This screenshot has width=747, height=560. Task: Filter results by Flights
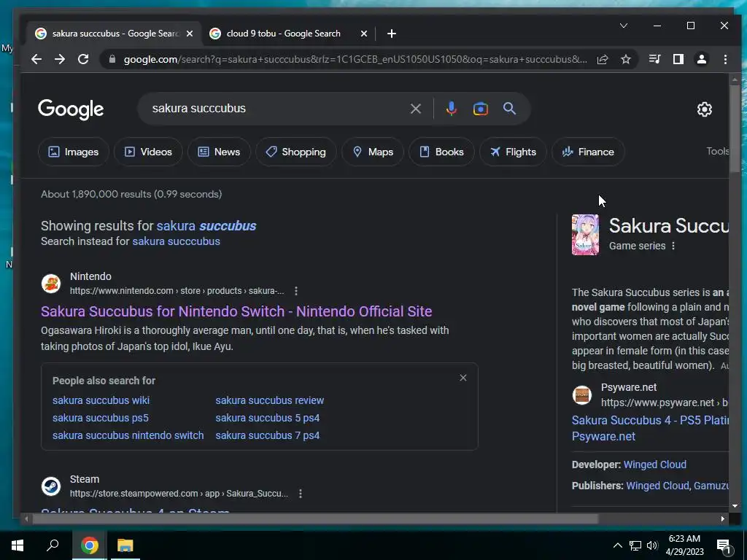coord(513,152)
